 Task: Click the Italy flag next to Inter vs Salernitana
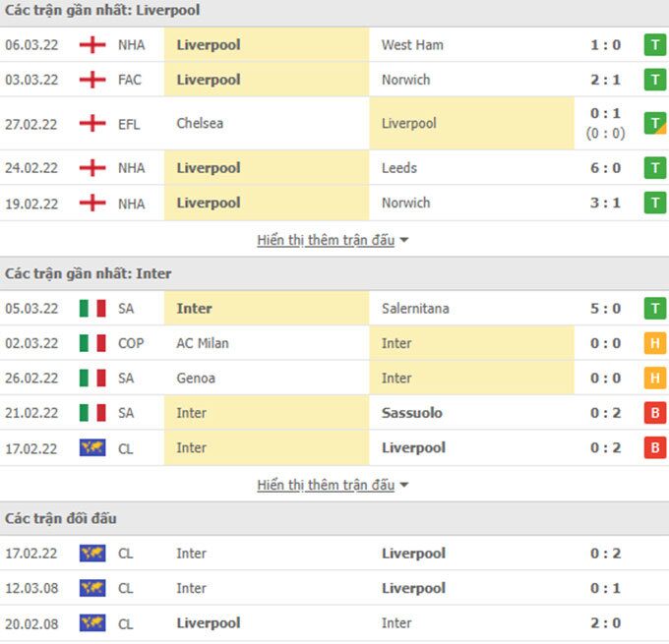(92, 309)
